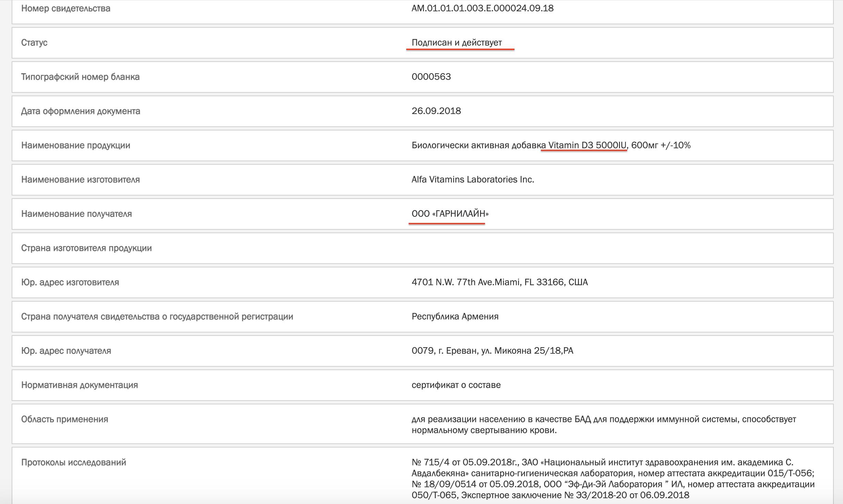The width and height of the screenshot is (843, 504).
Task: Select the date 26.09.2018
Action: [x=436, y=111]
